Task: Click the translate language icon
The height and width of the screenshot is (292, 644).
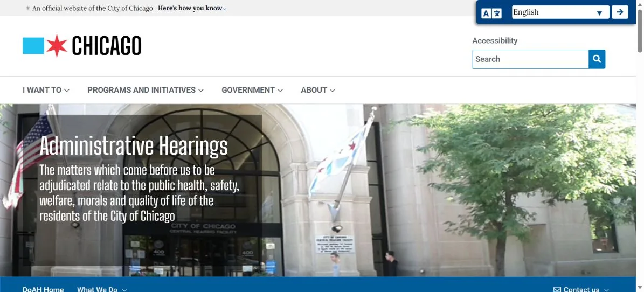Action: pos(491,13)
